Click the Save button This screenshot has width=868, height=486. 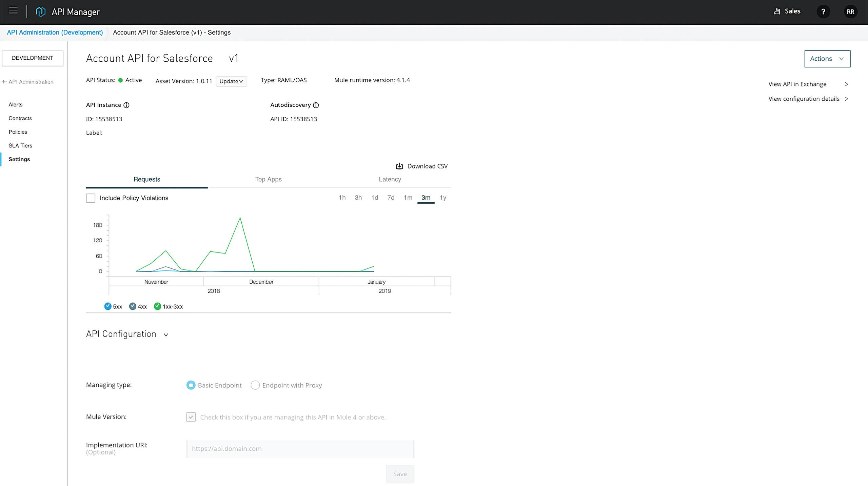[x=400, y=474]
